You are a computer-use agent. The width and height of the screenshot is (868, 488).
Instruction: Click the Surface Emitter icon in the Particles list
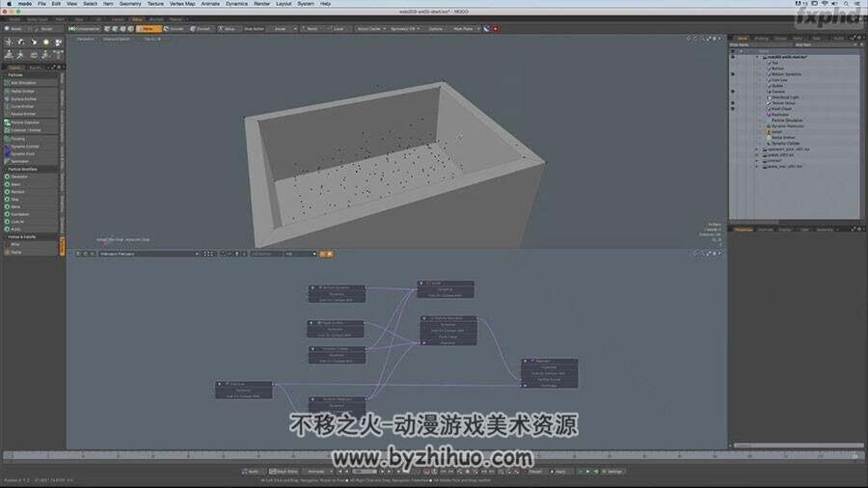tap(7, 98)
